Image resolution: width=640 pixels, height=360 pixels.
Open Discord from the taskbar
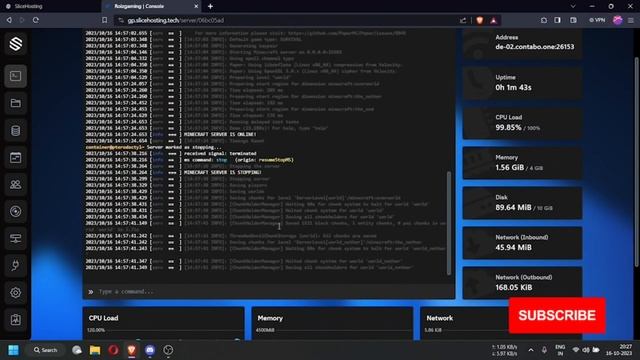point(150,350)
